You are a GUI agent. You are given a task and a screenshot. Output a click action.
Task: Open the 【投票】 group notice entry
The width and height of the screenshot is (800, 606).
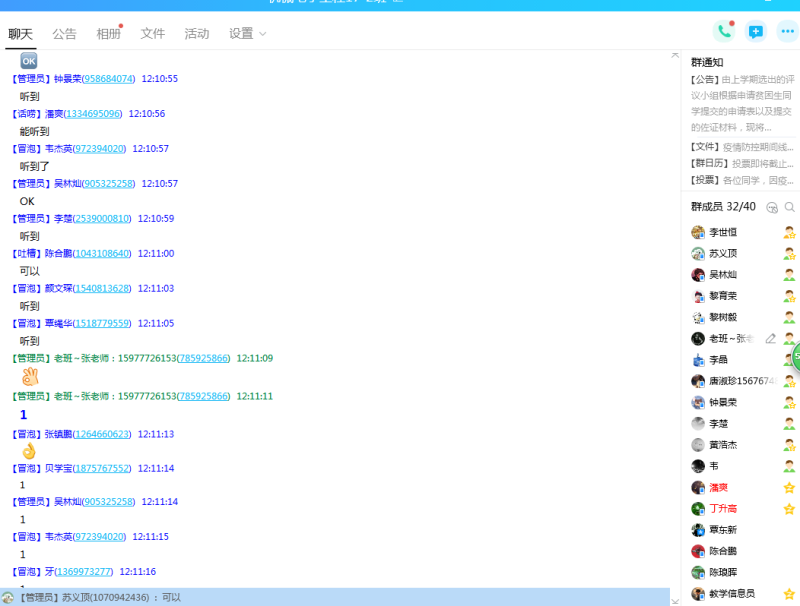pos(742,180)
